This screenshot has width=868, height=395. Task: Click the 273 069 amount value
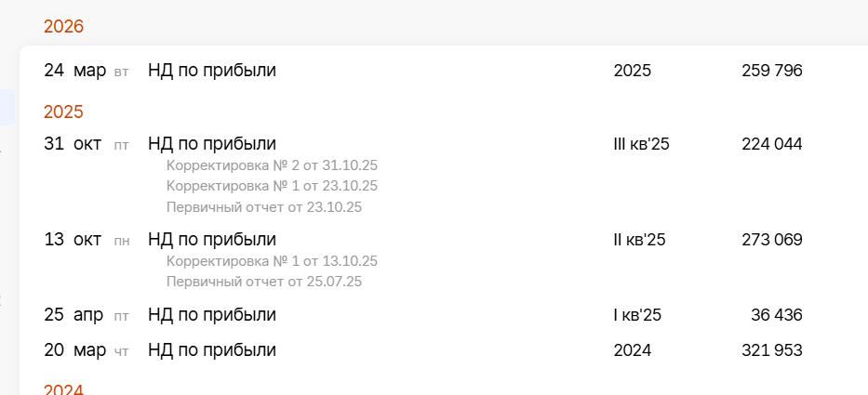[771, 239]
